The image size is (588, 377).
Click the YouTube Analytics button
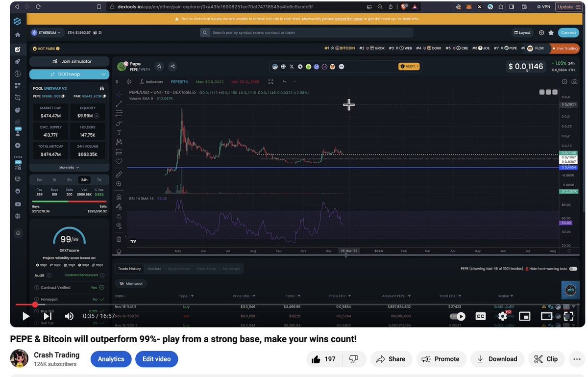click(x=111, y=359)
